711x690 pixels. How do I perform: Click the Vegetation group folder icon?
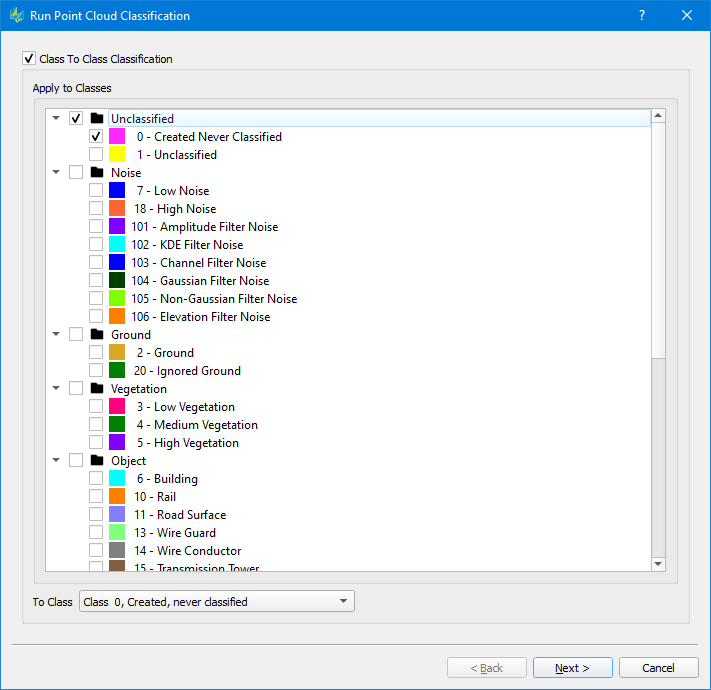97,389
